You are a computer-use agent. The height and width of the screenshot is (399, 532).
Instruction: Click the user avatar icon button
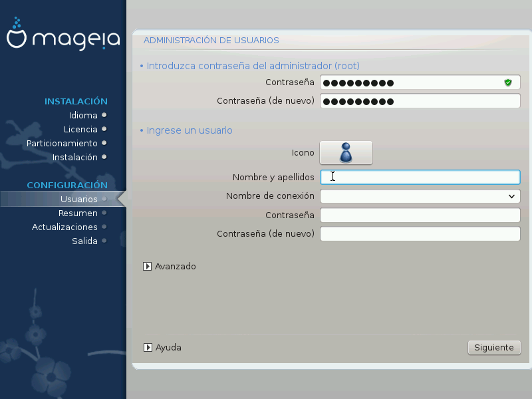click(346, 153)
